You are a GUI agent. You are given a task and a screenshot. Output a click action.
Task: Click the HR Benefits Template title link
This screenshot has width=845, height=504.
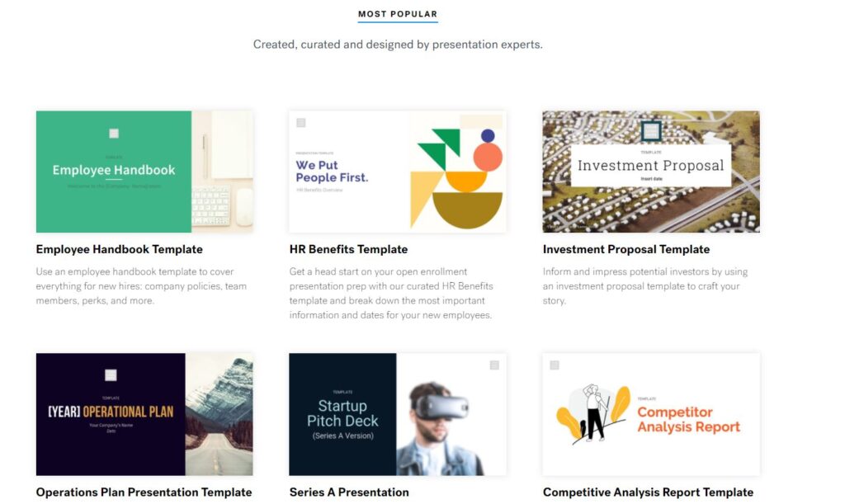click(x=348, y=249)
